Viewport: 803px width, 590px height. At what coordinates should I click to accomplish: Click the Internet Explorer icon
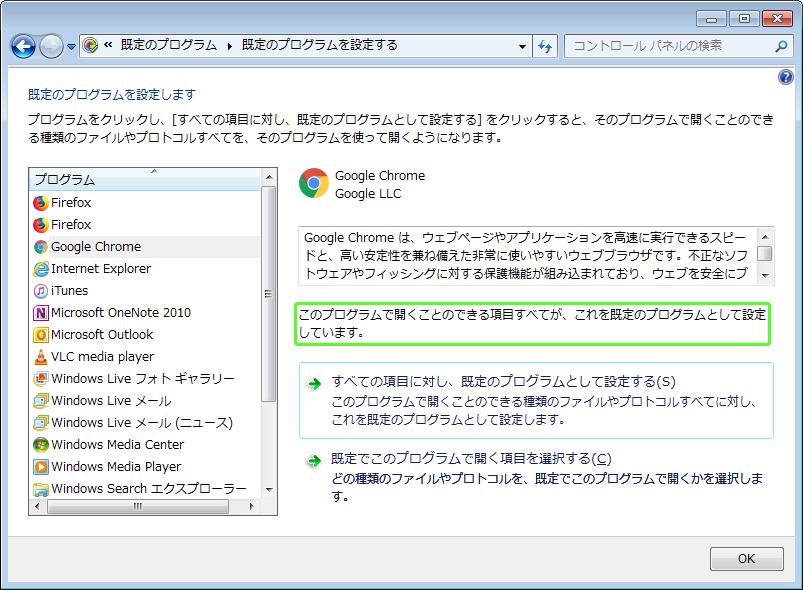[x=40, y=269]
